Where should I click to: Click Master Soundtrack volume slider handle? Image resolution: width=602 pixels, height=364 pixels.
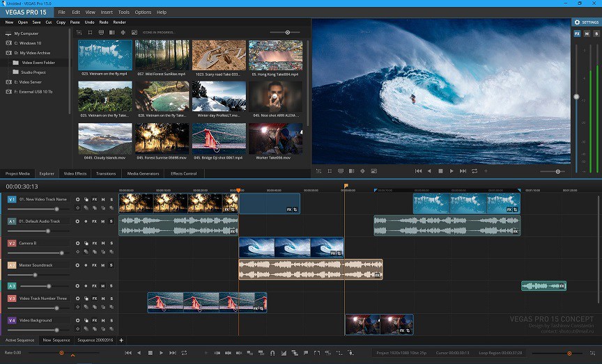[36, 275]
